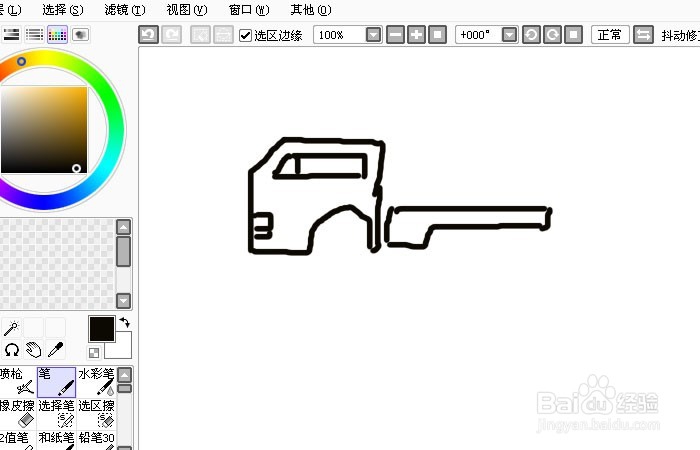Select the 铅笔30 pencil brush

pyautogui.click(x=96, y=440)
